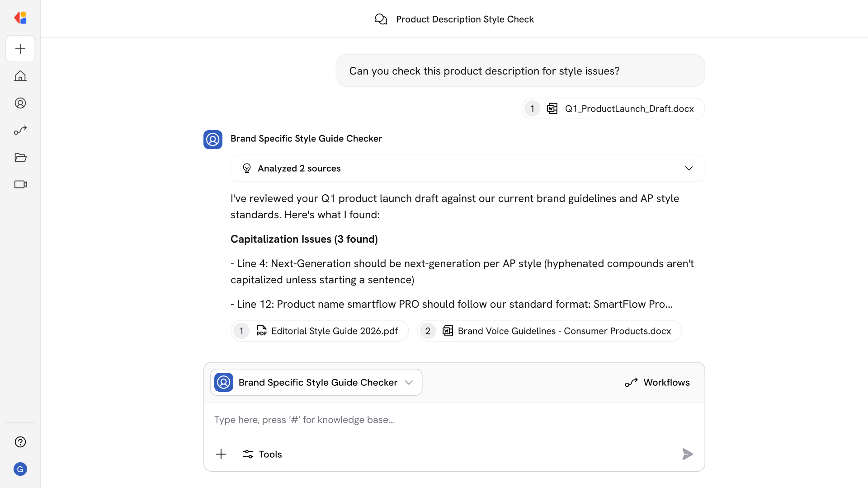The width and height of the screenshot is (868, 488).
Task: Click the Workflows button in input panel
Action: pyautogui.click(x=657, y=382)
